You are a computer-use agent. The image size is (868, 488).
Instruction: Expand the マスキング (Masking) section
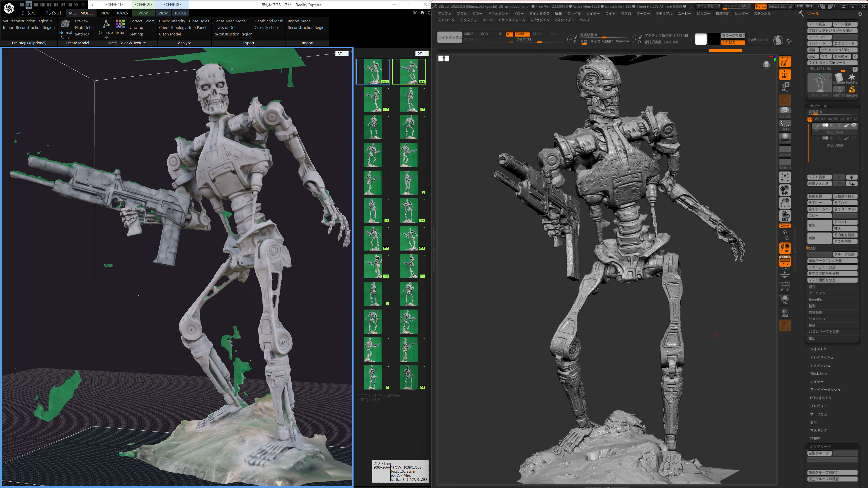pos(818,430)
